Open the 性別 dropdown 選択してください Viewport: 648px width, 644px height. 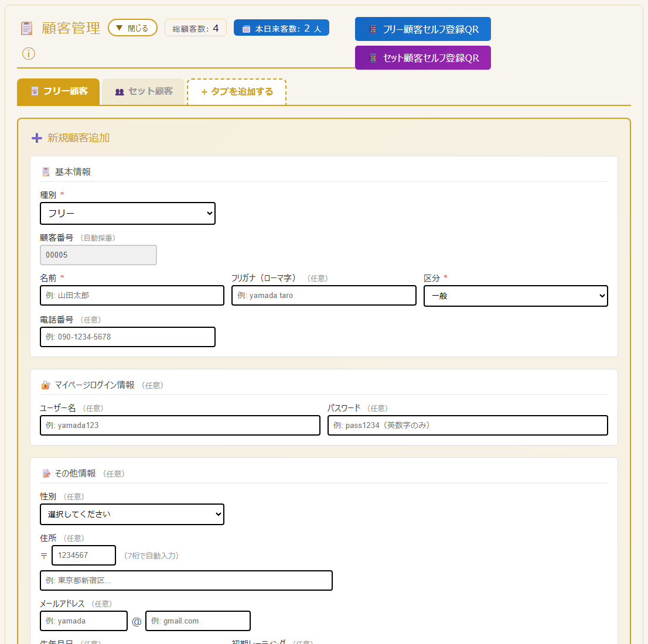coord(132,514)
